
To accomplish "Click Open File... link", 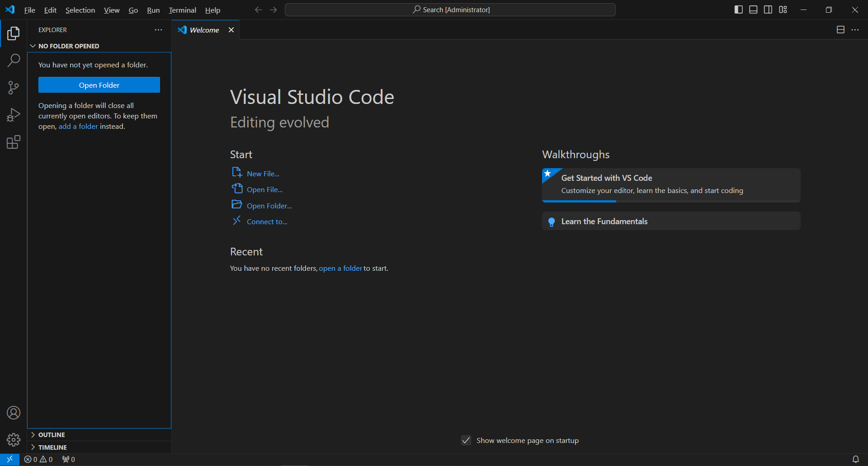I will tap(264, 189).
